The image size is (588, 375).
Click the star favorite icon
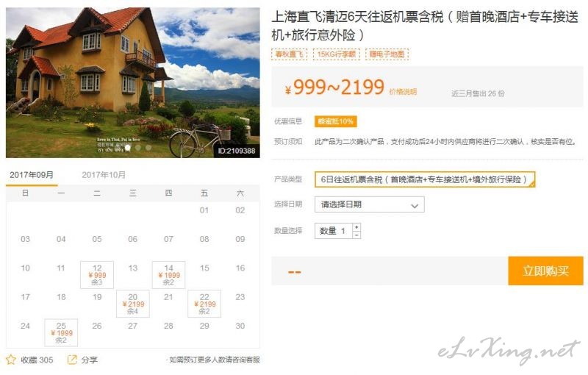[11, 360]
